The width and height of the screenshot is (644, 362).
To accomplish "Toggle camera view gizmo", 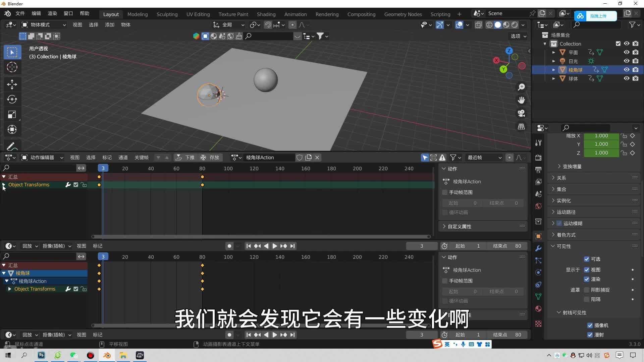I will point(521,113).
